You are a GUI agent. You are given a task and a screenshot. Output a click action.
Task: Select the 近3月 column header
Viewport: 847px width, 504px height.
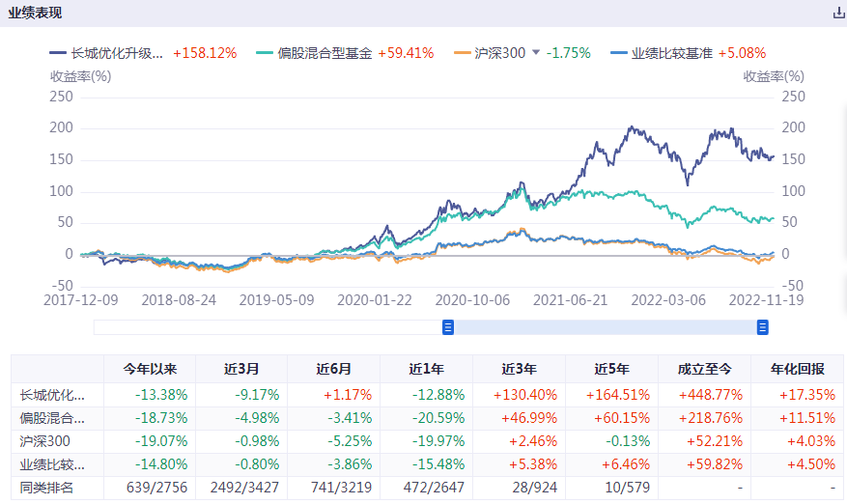pos(241,369)
